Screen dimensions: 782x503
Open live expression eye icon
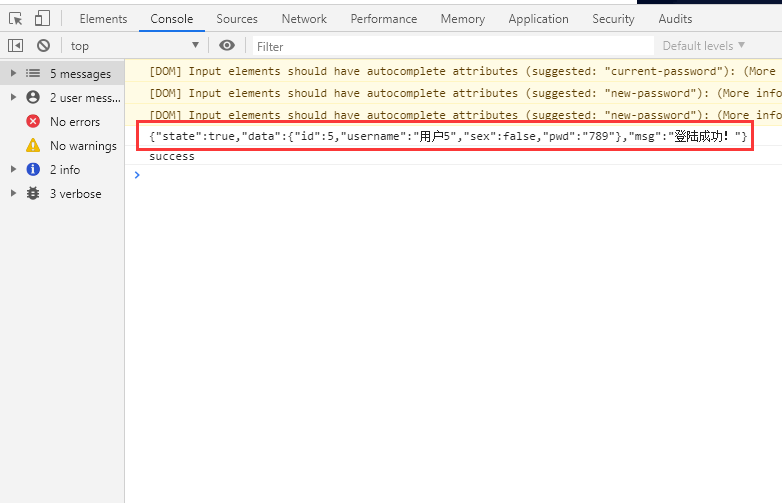point(227,46)
